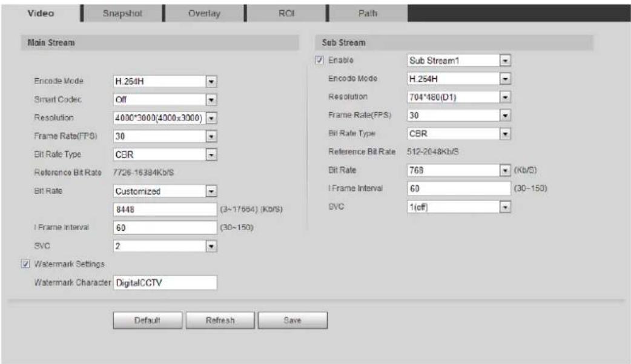Open Sub Stream Bit Rate Type dropdown

[x=459, y=134]
